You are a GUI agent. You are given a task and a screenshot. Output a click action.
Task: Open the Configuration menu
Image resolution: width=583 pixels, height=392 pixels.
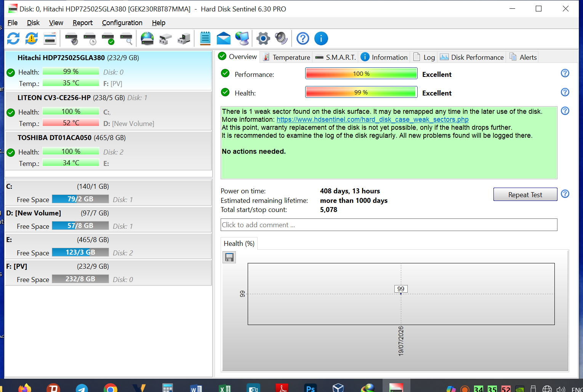coord(122,23)
